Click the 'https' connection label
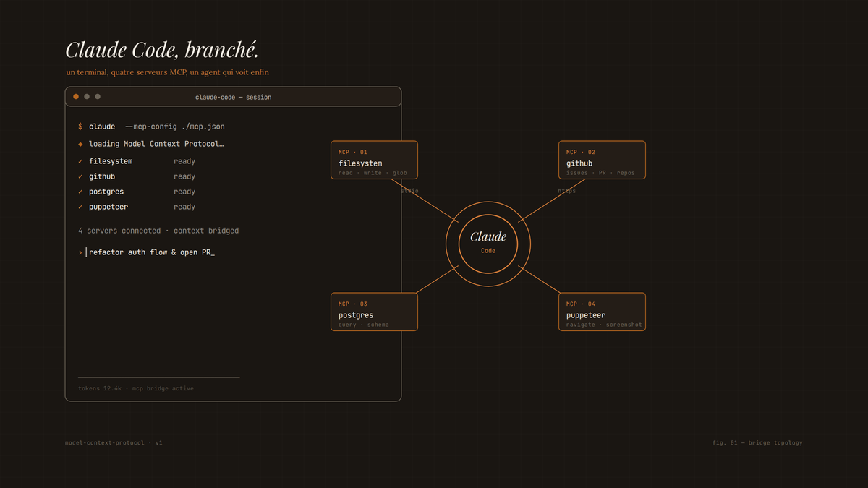Screen dimensions: 868x488 (567, 191)
